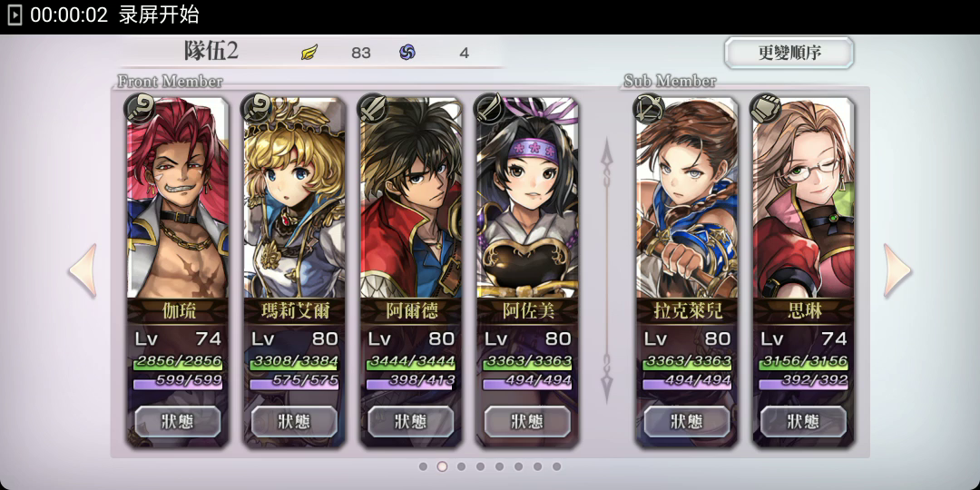Select the third team page dot
This screenshot has width=980, height=490.
461,466
